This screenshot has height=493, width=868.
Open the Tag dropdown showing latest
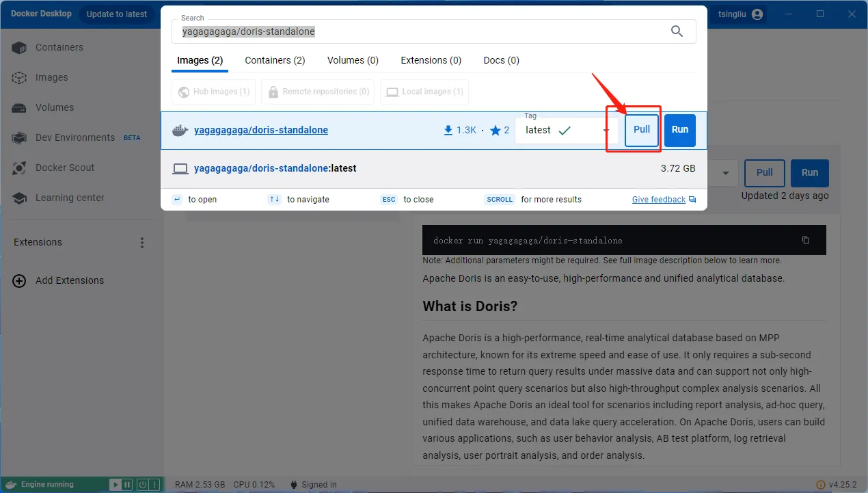click(x=567, y=130)
